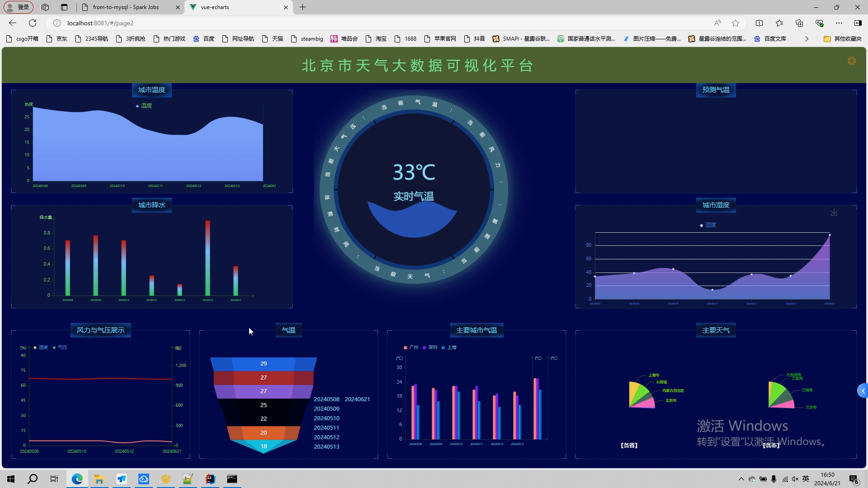Open the browser settings and more menu
Screen dimensions: 868x488
(x=839, y=23)
